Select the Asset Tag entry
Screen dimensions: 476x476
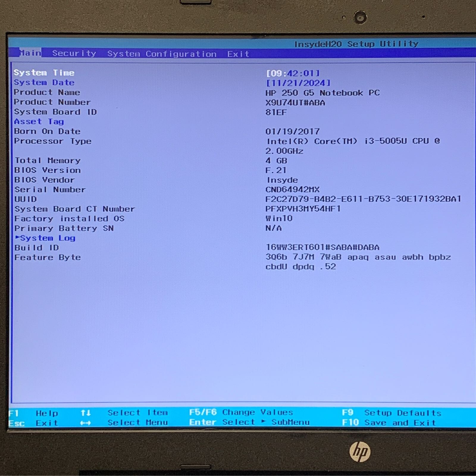[x=39, y=122]
